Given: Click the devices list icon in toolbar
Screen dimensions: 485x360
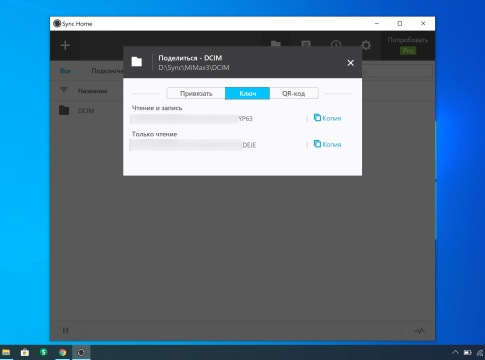Looking at the screenshot, I should click(x=306, y=44).
